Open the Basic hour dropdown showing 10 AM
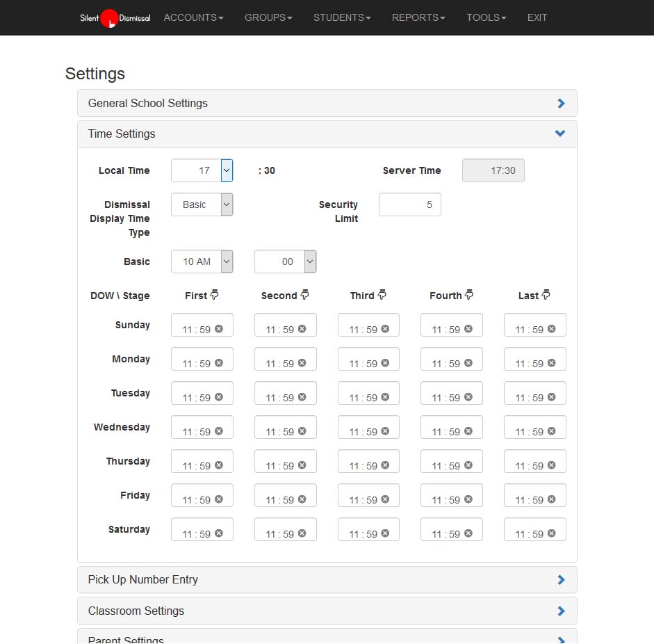 click(x=227, y=261)
